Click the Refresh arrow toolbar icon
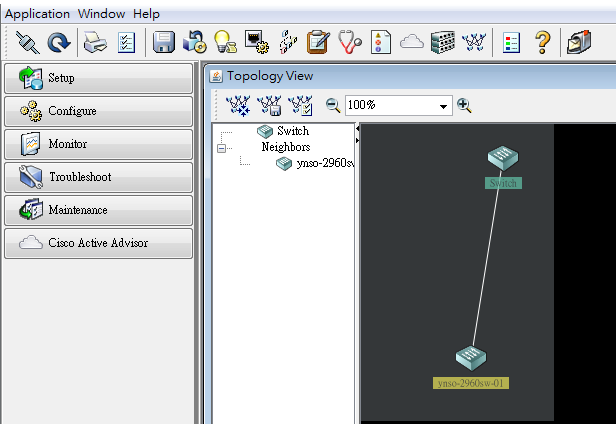This screenshot has height=424, width=616. click(59, 42)
